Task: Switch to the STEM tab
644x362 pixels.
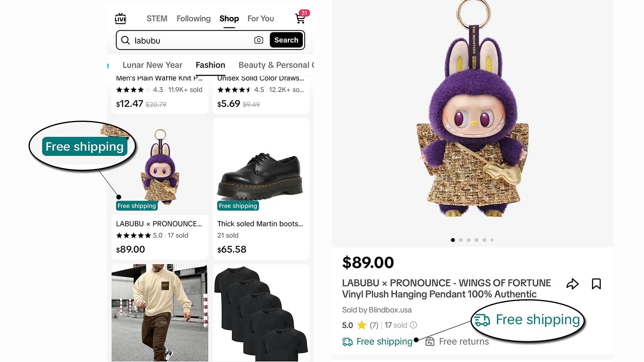Action: point(157,19)
